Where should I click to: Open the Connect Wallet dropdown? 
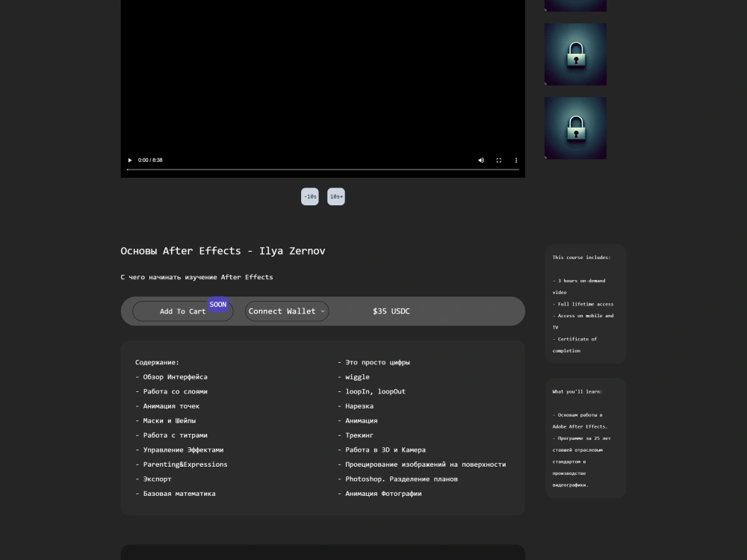(287, 311)
